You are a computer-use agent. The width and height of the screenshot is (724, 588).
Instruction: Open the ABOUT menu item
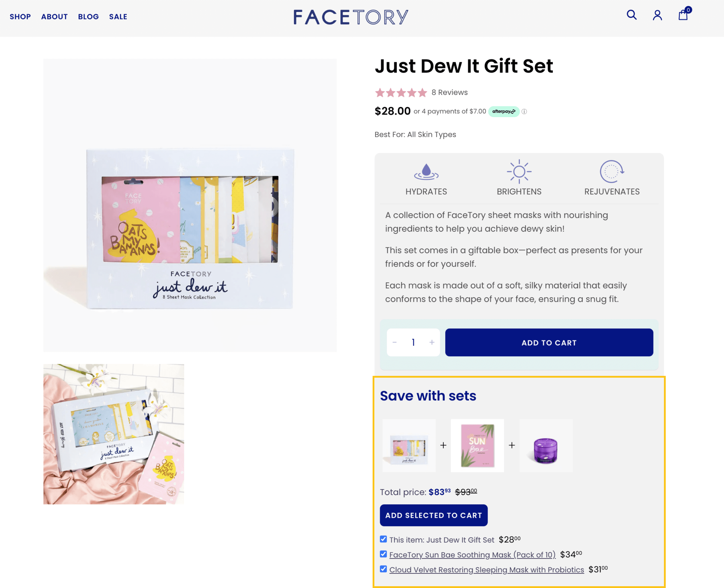[x=55, y=17]
